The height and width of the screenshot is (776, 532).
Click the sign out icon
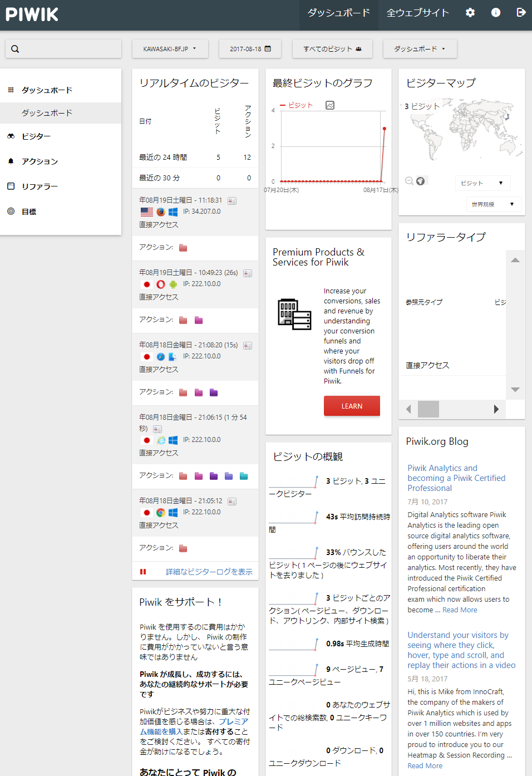coord(521,12)
